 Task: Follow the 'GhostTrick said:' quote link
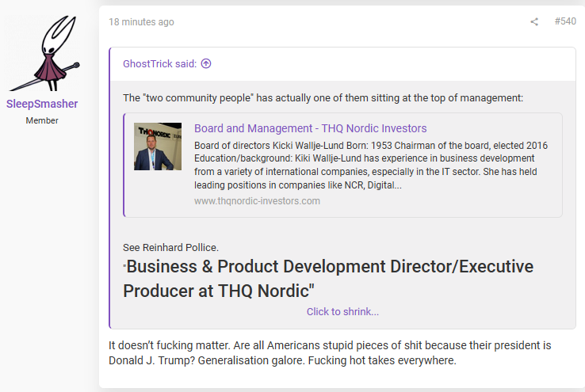(x=159, y=63)
